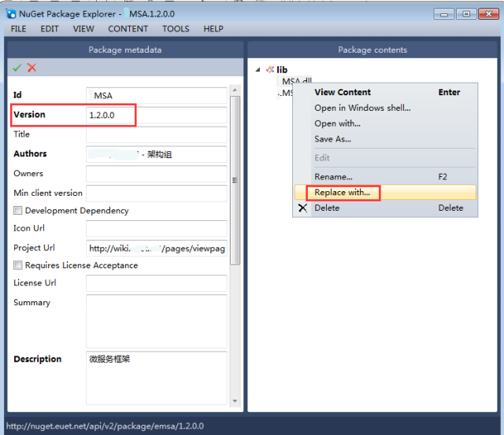Viewport: 504px width, 435px height.
Task: Maximize the NuGet Package Explorer window
Action: coord(466,14)
